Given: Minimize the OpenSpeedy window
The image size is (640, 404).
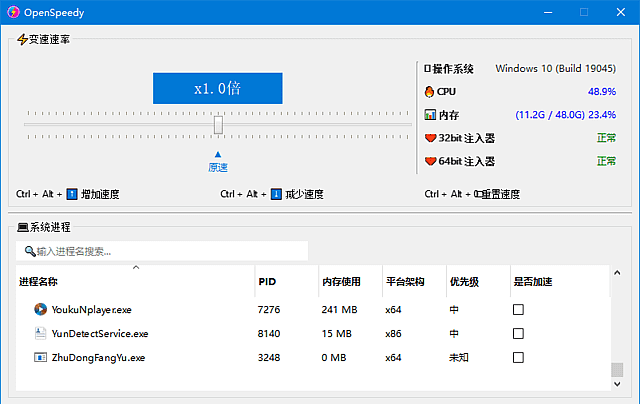Looking at the screenshot, I should click(x=548, y=12).
